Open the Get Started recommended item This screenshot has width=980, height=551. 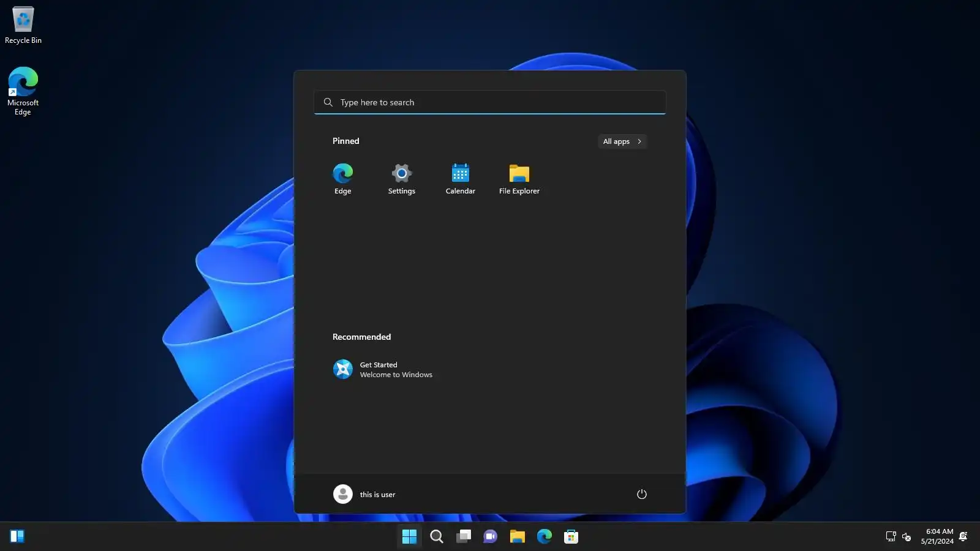383,369
